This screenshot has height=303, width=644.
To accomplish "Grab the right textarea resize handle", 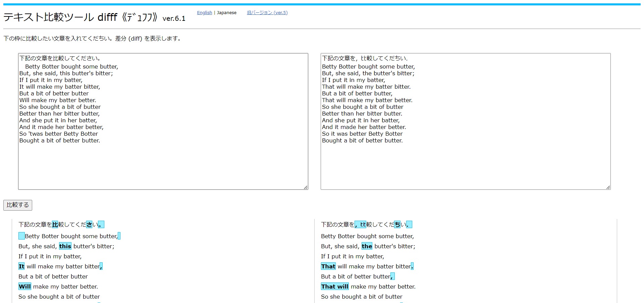I will point(608,187).
